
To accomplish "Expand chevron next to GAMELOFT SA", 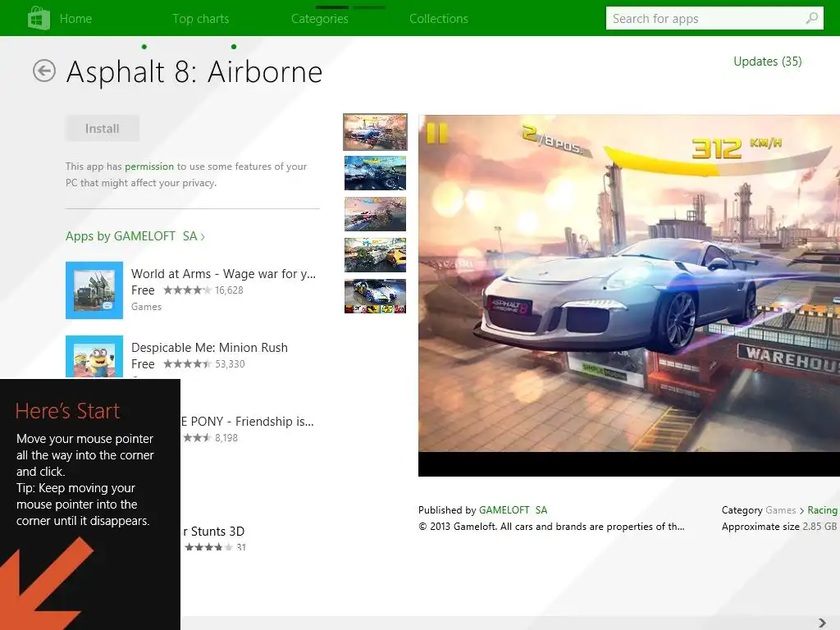I will [x=203, y=237].
